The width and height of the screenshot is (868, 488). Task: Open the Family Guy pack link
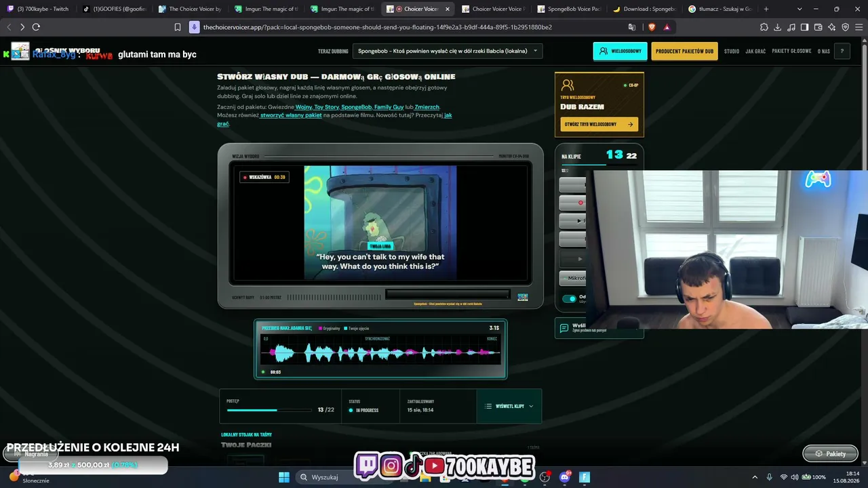(x=389, y=107)
